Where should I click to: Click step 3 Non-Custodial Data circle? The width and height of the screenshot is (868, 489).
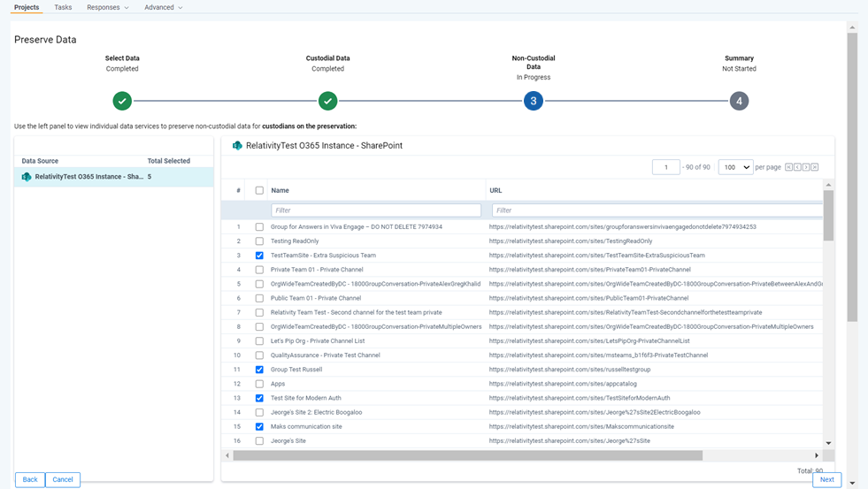point(533,101)
